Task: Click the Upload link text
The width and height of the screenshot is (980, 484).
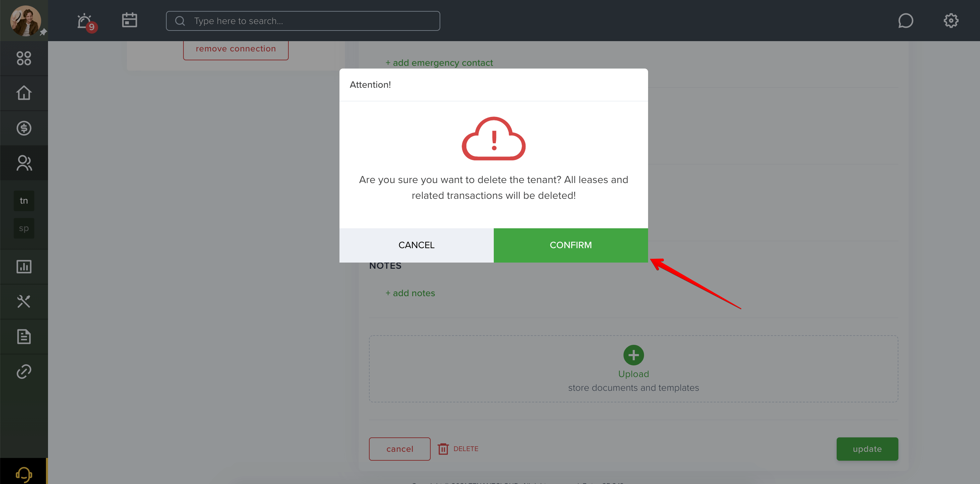Action: coord(633,374)
